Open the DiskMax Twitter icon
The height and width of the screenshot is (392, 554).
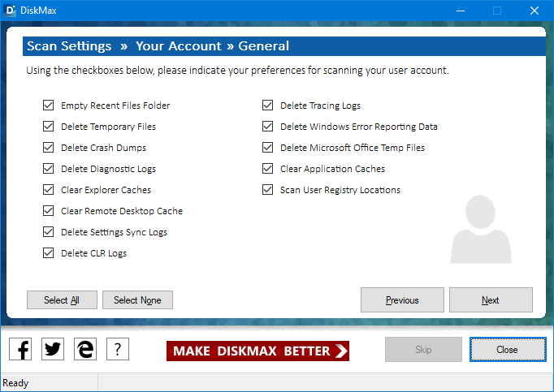(53, 349)
